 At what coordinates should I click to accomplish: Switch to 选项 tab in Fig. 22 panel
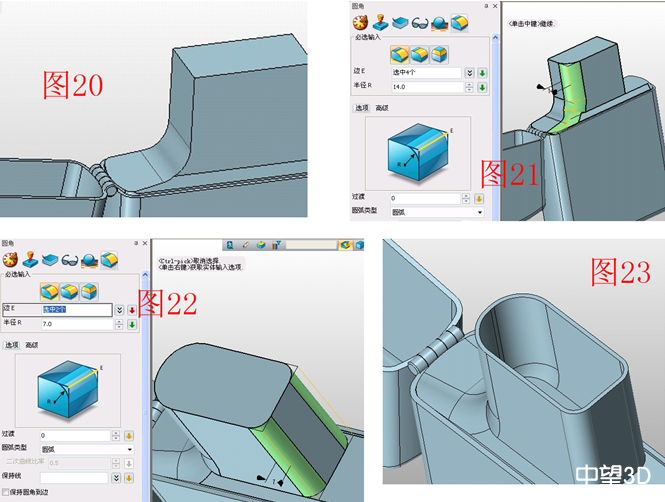pos(12,345)
